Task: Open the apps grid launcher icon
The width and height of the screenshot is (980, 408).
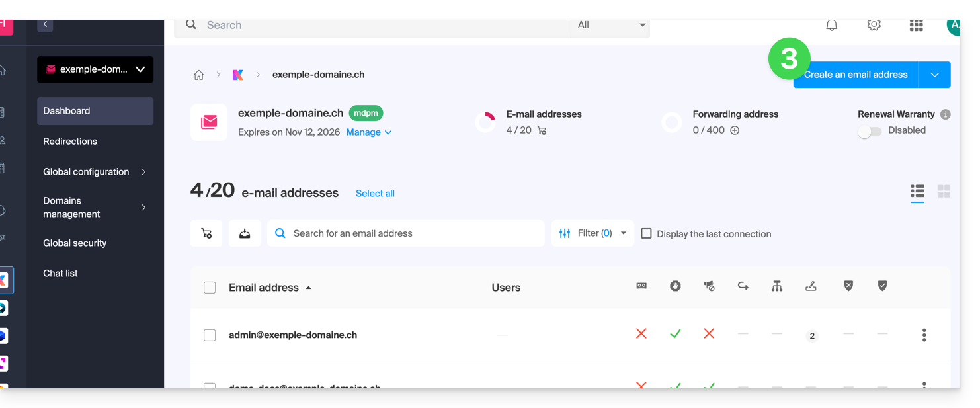Action: click(x=916, y=25)
